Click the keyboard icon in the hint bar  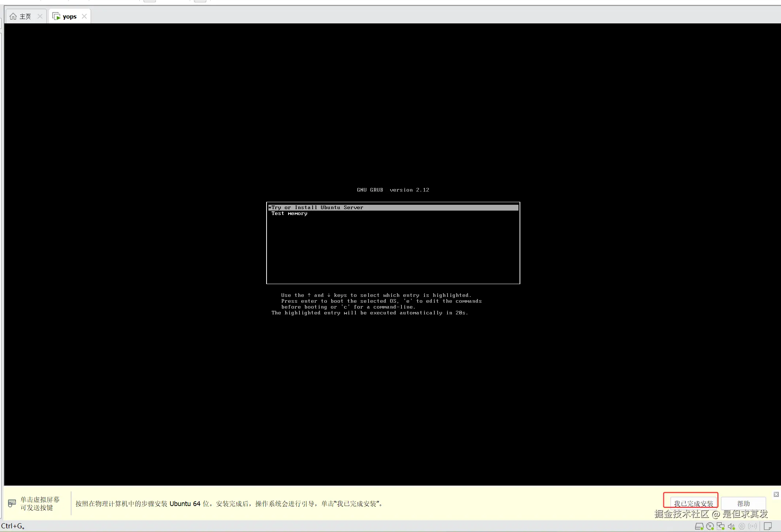click(12, 503)
